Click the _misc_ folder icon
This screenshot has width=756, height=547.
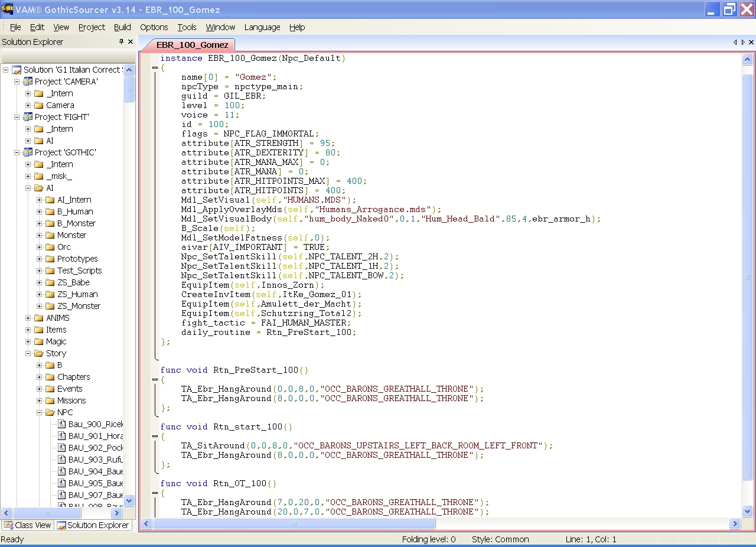click(39, 176)
